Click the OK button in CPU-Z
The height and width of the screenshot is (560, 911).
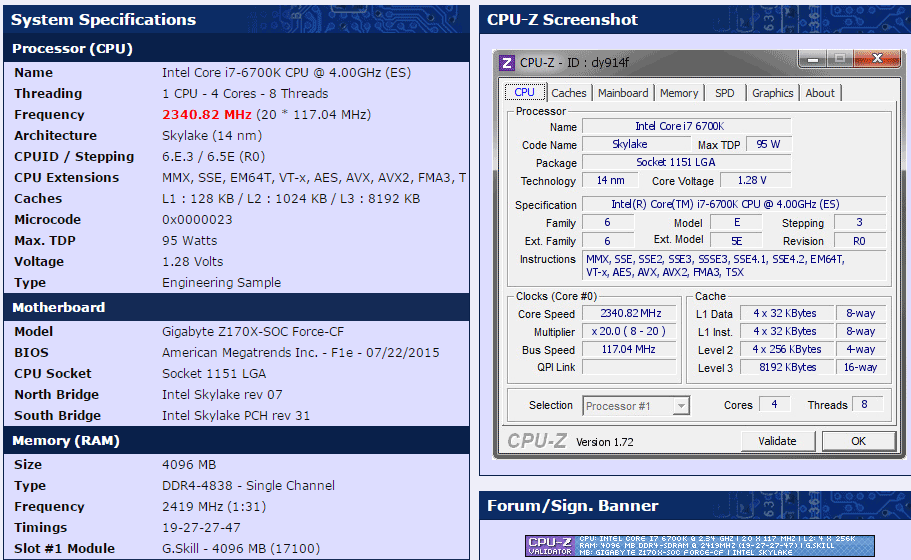858,441
